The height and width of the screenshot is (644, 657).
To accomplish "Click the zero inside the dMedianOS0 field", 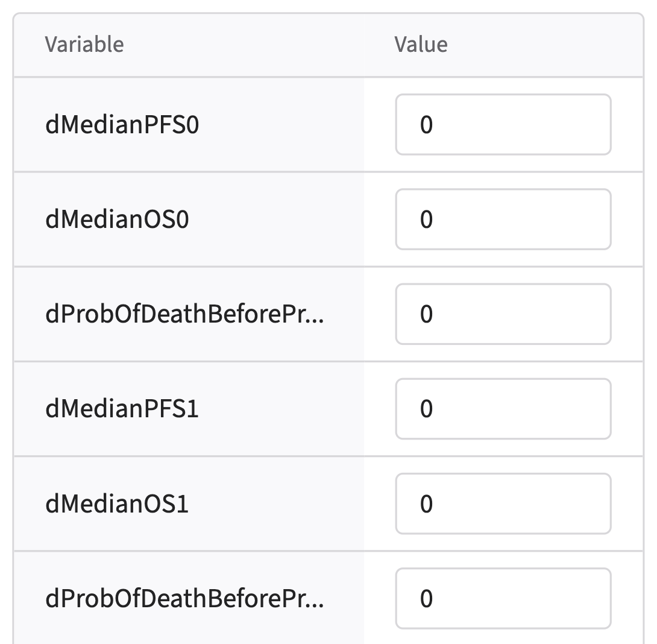I will (426, 219).
